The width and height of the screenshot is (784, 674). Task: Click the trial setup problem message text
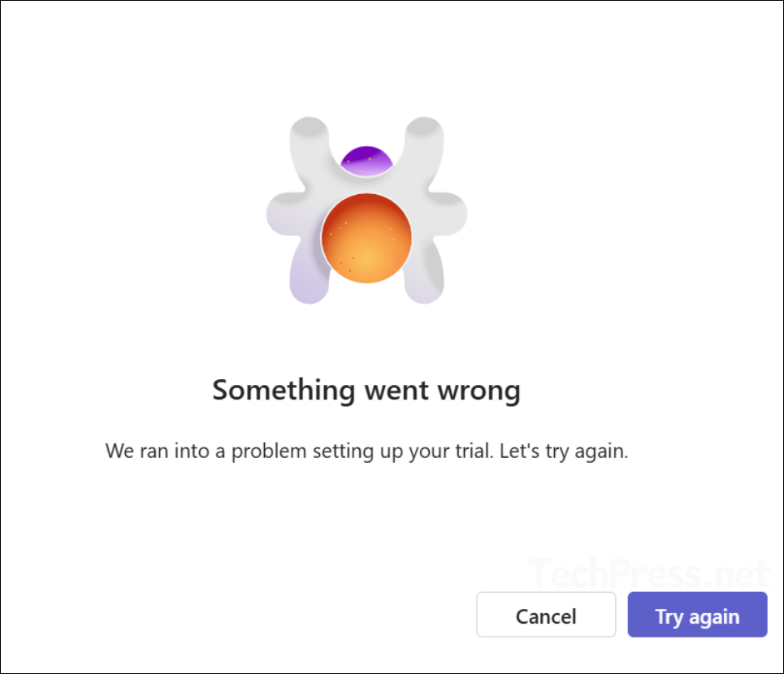coord(367,451)
